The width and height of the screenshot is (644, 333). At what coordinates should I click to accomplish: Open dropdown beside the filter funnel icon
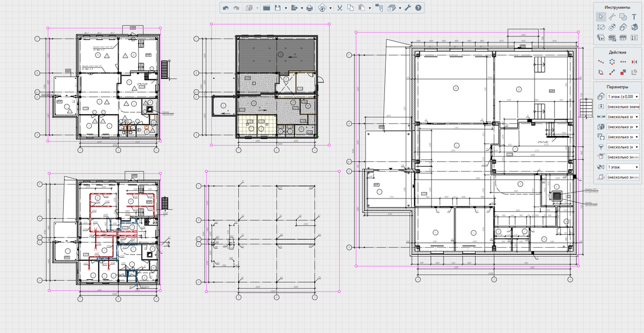(x=623, y=146)
